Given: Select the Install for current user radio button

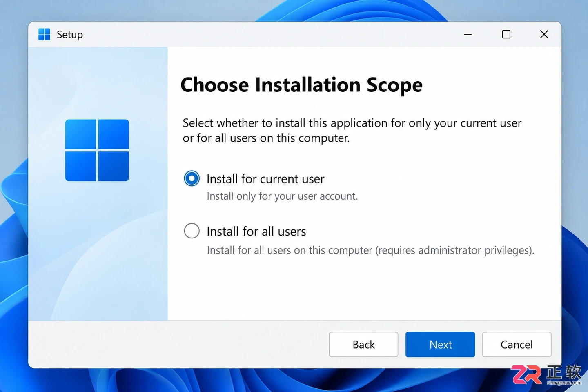Looking at the screenshot, I should click(192, 178).
